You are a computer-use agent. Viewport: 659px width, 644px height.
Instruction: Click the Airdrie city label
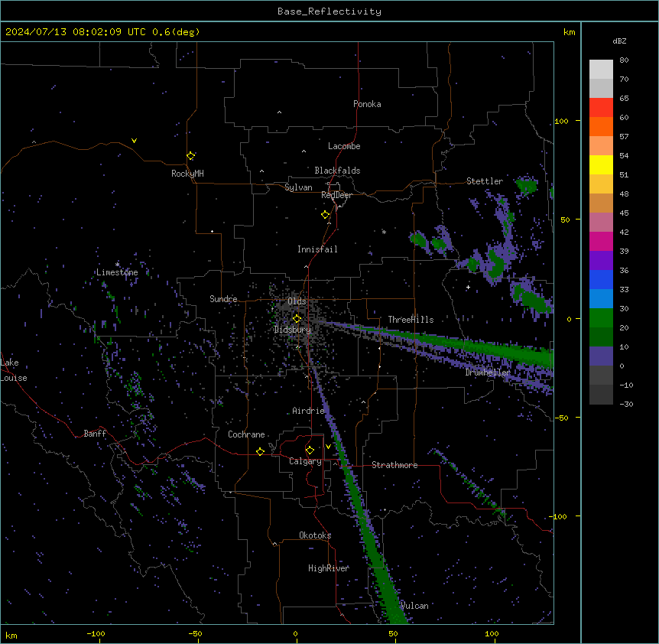tap(308, 411)
